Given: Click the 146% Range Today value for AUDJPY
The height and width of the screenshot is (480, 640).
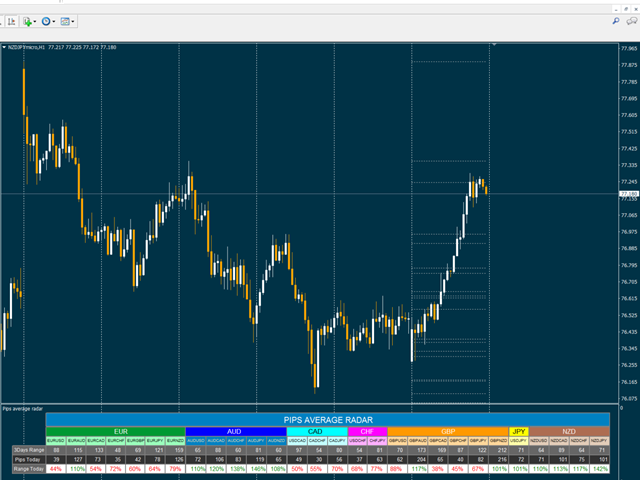Looking at the screenshot, I should click(258, 469).
